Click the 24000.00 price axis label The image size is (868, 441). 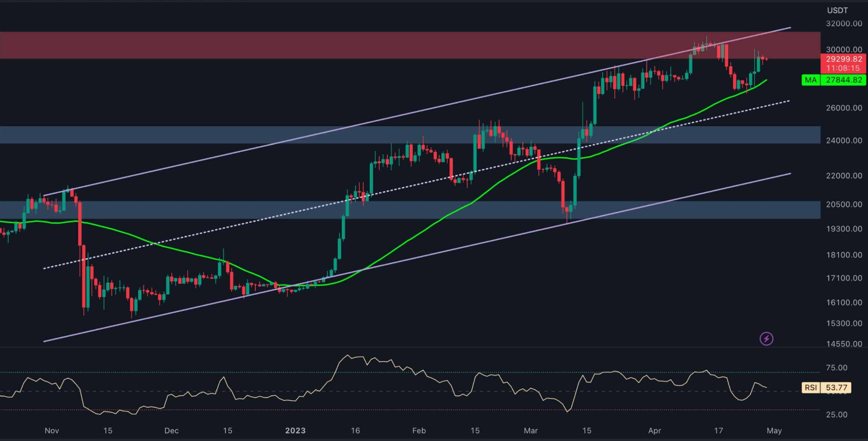click(x=844, y=141)
